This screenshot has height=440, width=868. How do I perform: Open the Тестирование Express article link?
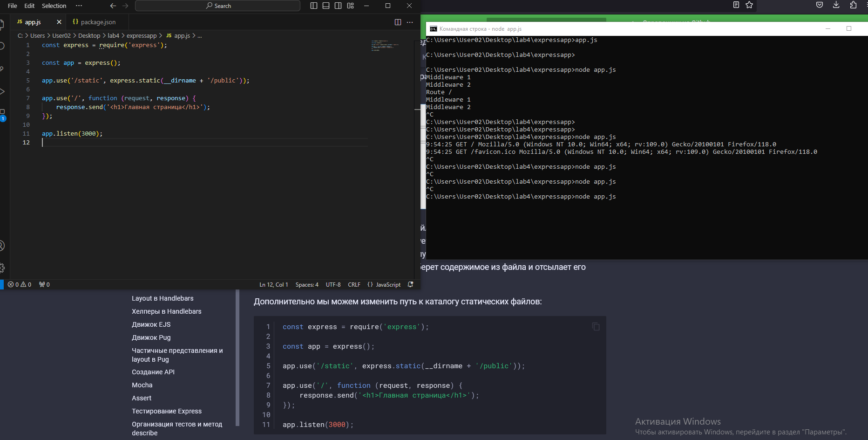167,411
